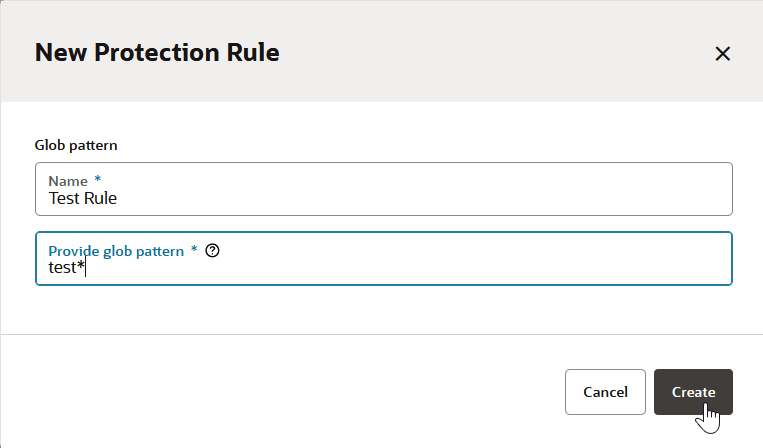Click the 'Provide glob pattern' field label

point(116,251)
